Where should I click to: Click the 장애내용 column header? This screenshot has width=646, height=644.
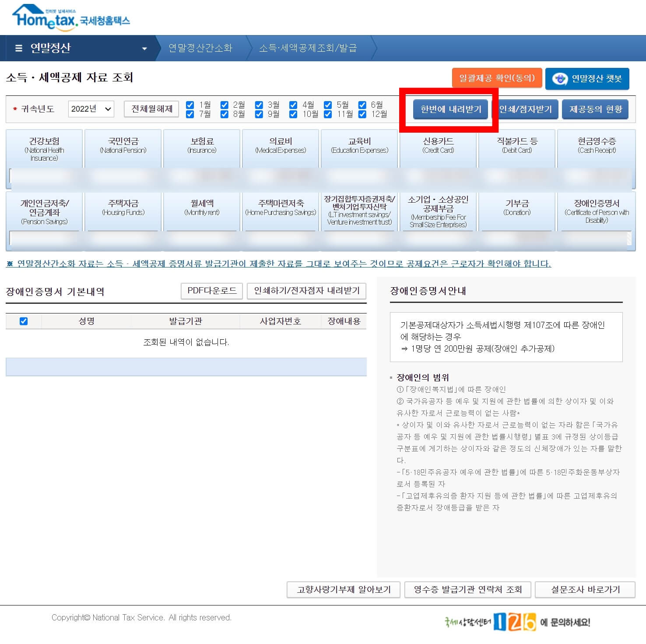[x=344, y=321]
